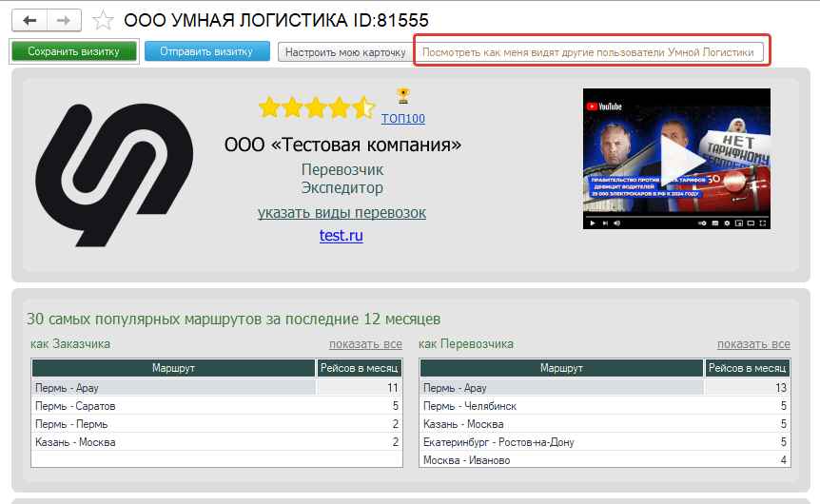Click the golden trophy icon above ТОП100
The height and width of the screenshot is (504, 820).
pos(402,96)
